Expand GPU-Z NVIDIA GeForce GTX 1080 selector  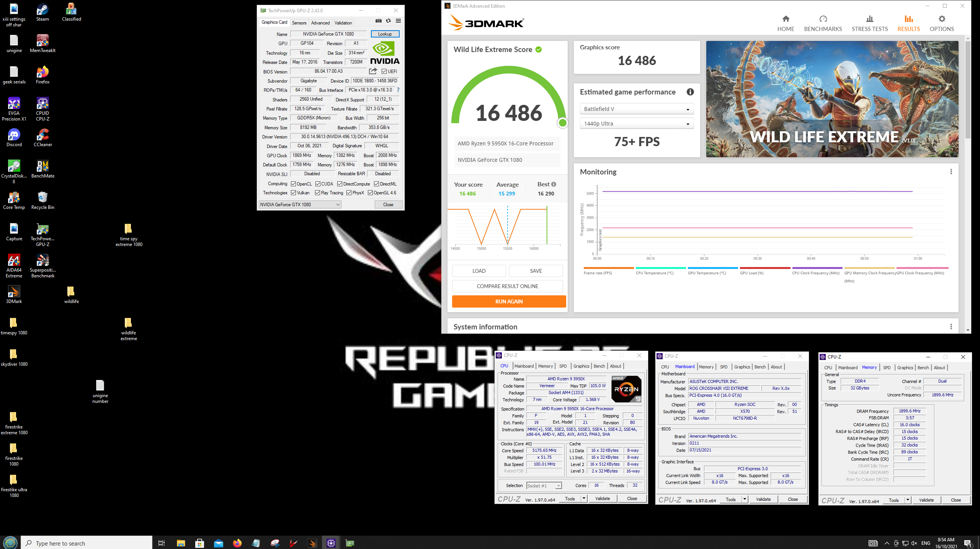click(x=300, y=205)
